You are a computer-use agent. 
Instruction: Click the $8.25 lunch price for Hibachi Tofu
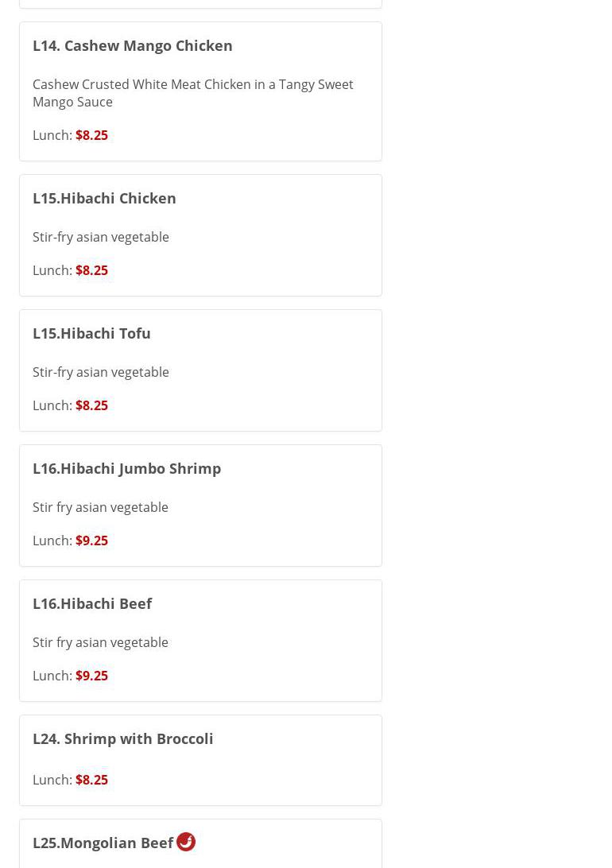(91, 405)
